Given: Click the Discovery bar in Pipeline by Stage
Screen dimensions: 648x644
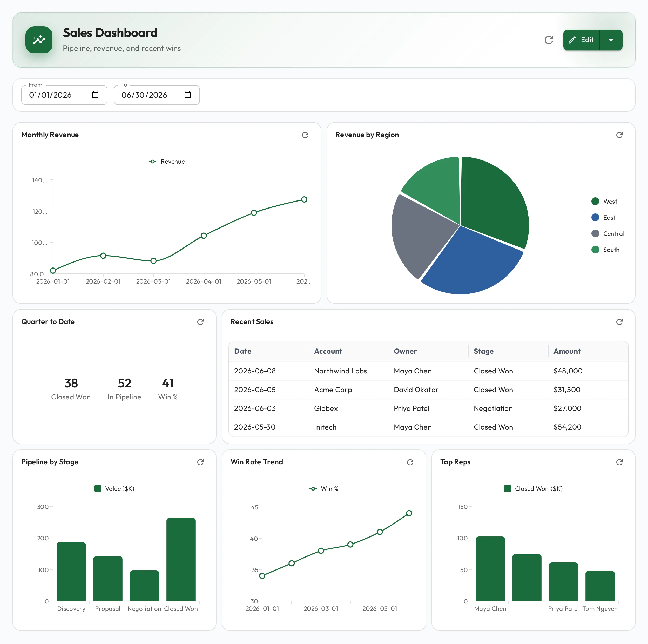Looking at the screenshot, I should tap(71, 572).
